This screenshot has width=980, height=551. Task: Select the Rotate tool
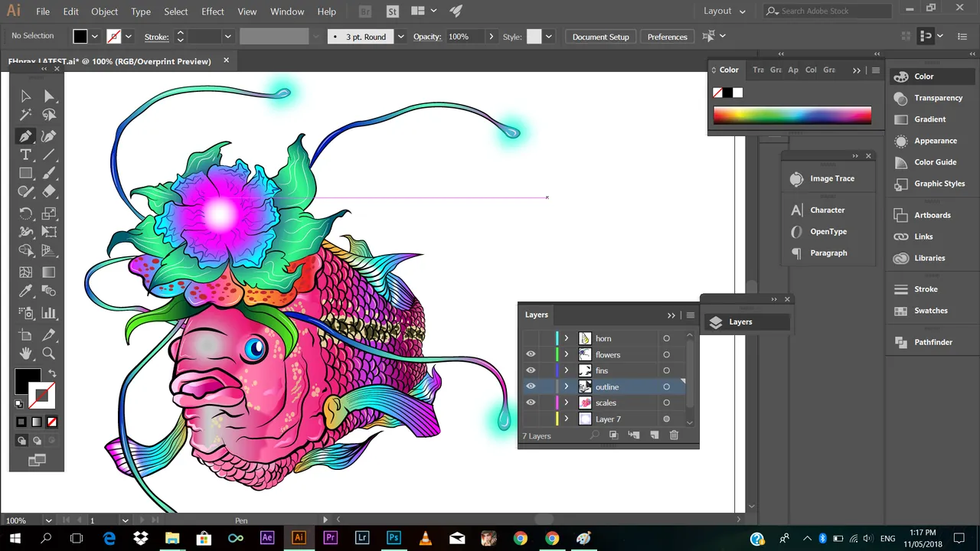click(25, 214)
